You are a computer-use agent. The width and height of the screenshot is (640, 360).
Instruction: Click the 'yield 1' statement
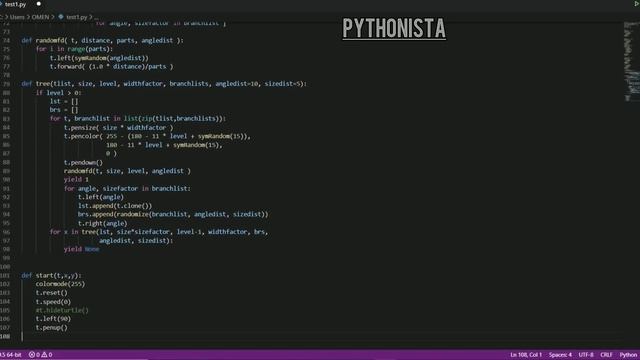[x=76, y=179]
